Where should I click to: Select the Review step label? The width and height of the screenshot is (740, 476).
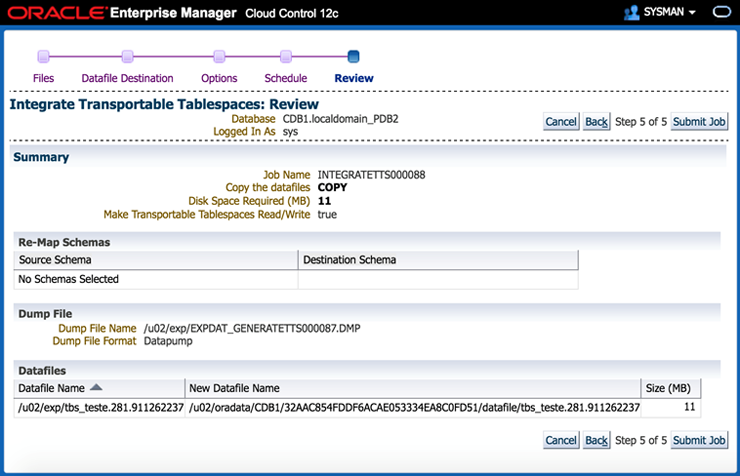[354, 78]
